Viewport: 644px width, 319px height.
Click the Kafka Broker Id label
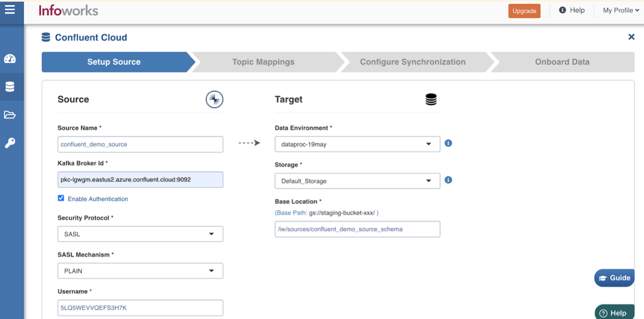point(83,163)
